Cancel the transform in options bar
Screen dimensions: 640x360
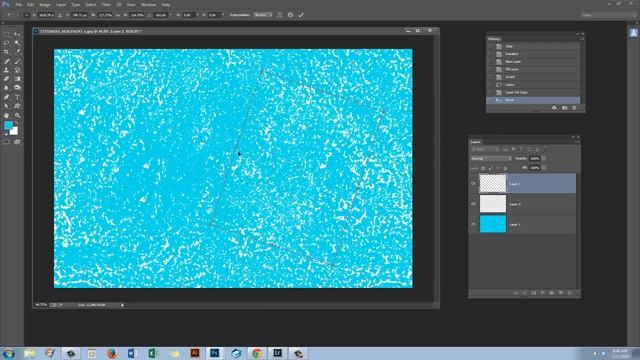pyautogui.click(x=290, y=15)
